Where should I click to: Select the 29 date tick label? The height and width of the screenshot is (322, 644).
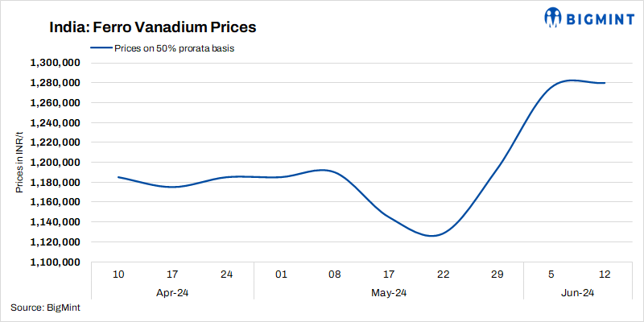pos(497,275)
